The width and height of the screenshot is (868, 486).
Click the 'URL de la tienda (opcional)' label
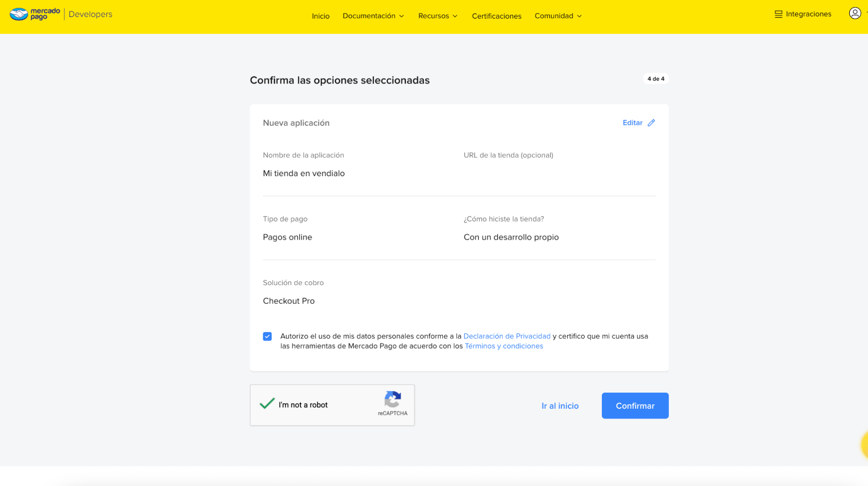[x=508, y=155]
